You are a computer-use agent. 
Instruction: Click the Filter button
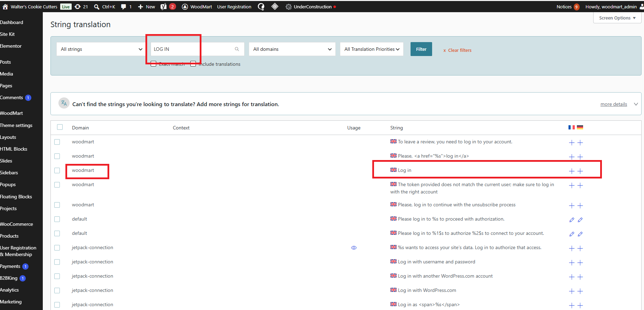[x=421, y=49]
